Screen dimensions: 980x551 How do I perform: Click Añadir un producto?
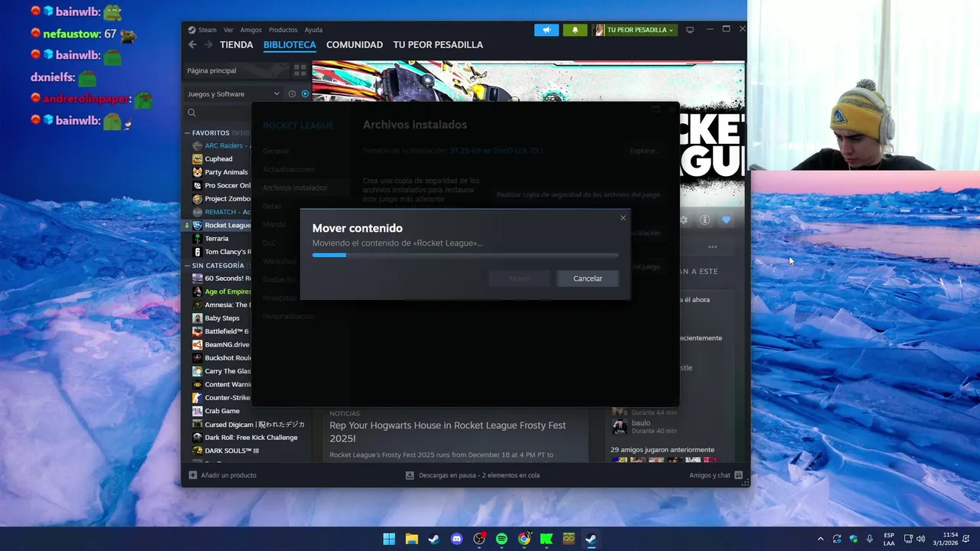pos(223,475)
